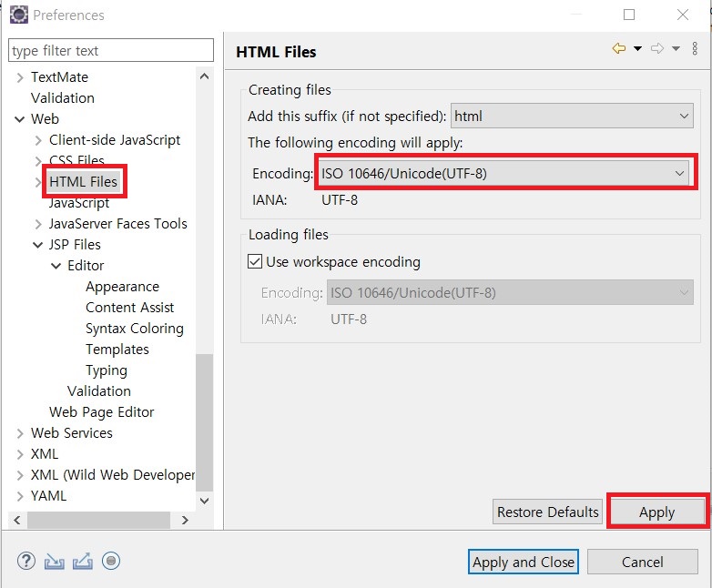Click Restore Defaults button
This screenshot has height=588, width=712.
click(547, 512)
